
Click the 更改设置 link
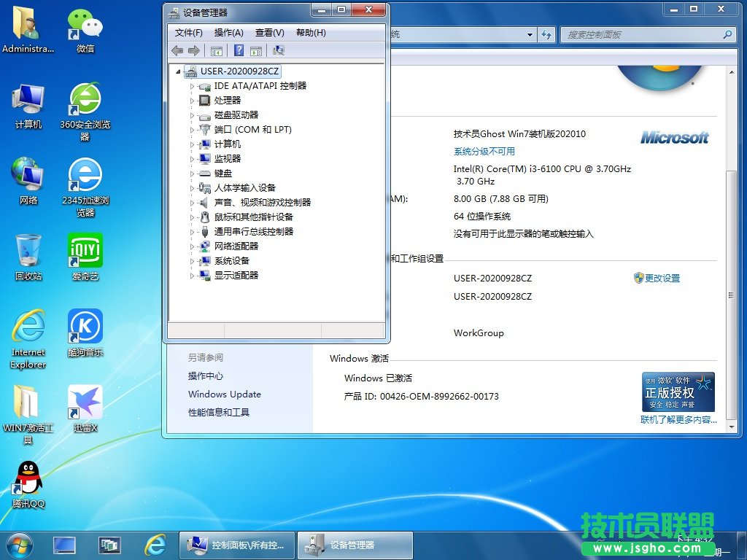tap(662, 278)
